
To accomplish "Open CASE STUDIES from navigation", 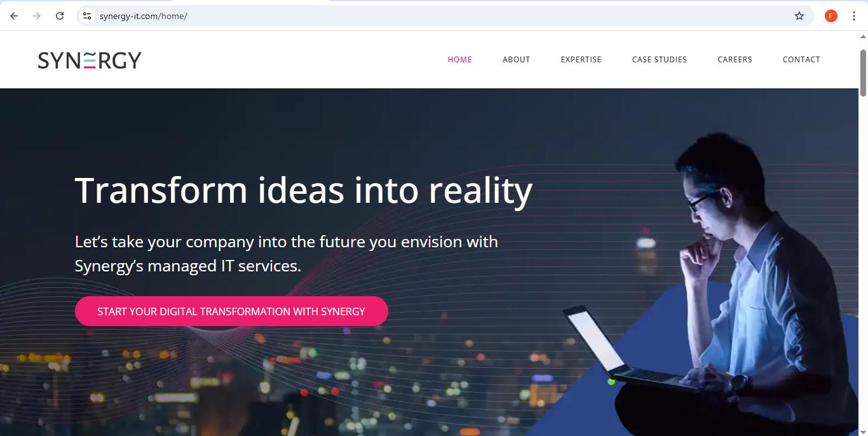I will click(659, 60).
